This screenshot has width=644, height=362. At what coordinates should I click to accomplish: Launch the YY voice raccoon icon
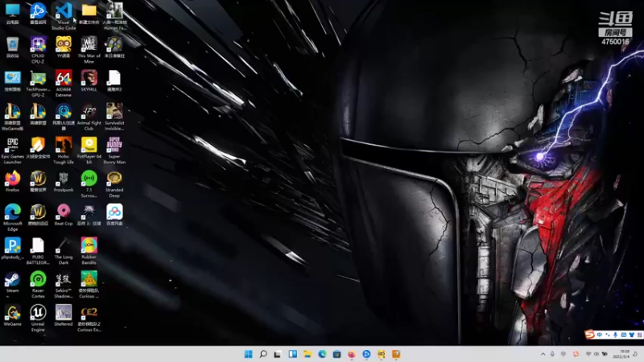click(x=64, y=47)
